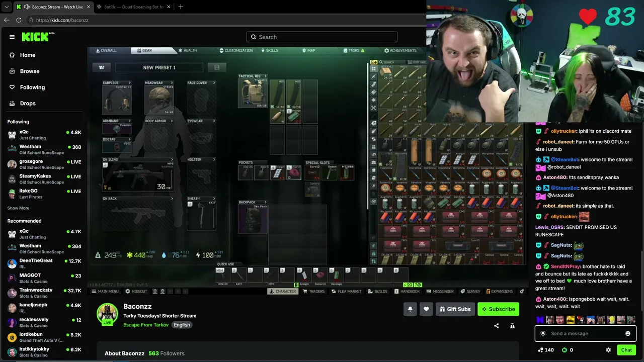Close the Baconzz Stream browser tab

point(88,7)
